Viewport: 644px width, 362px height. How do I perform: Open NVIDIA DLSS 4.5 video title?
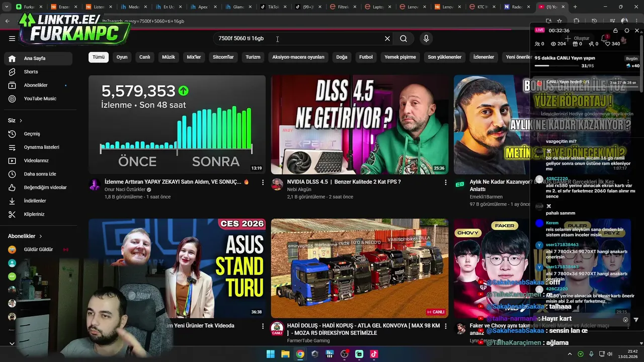344,182
